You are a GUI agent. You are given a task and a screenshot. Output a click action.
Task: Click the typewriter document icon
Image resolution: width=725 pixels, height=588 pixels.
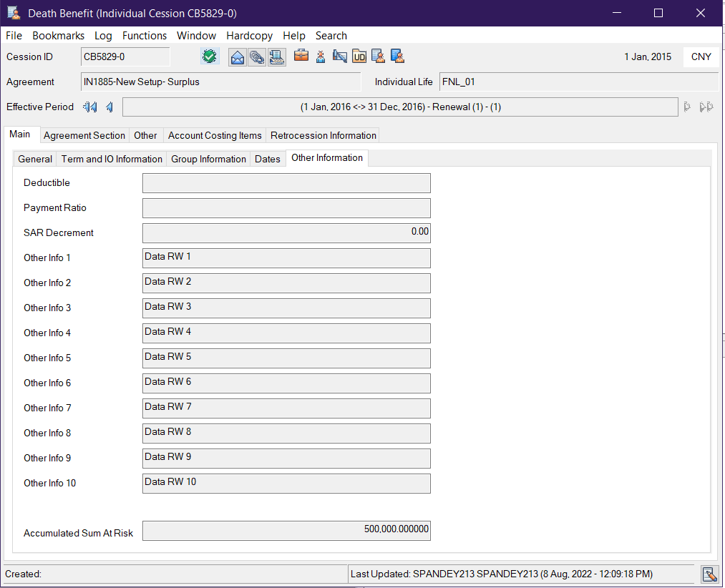point(276,57)
